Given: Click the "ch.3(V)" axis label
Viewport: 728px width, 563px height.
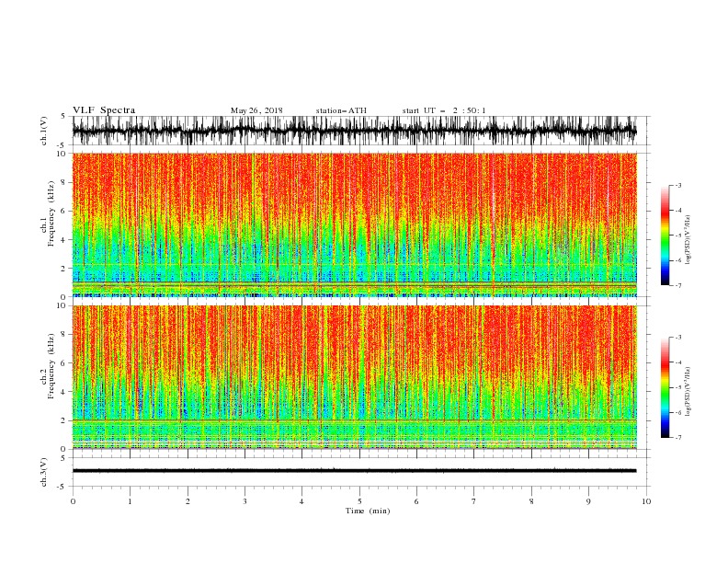Looking at the screenshot, I should click(44, 472).
